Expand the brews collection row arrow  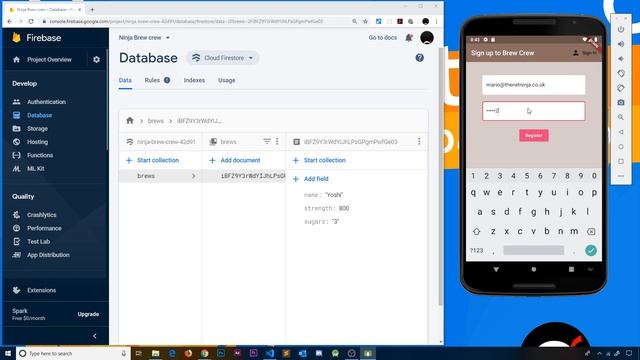tap(193, 176)
